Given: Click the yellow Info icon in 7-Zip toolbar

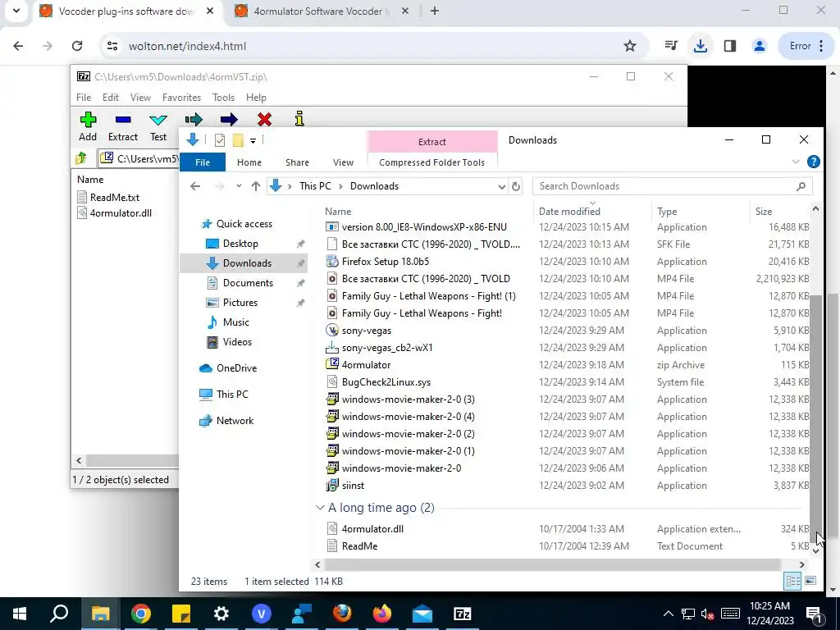Looking at the screenshot, I should (299, 118).
